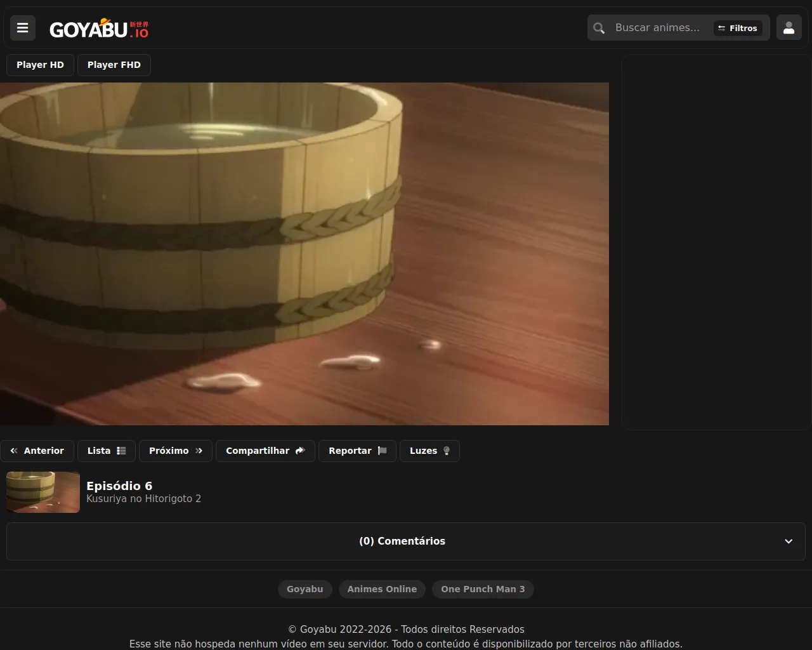This screenshot has width=812, height=650.
Task: Click the video player area
Action: pyautogui.click(x=304, y=254)
